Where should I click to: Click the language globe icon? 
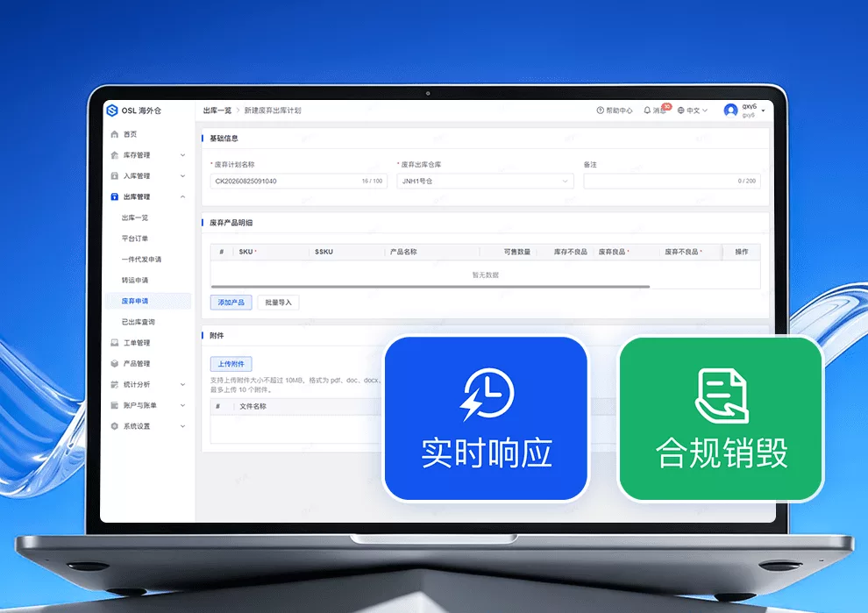coord(681,110)
